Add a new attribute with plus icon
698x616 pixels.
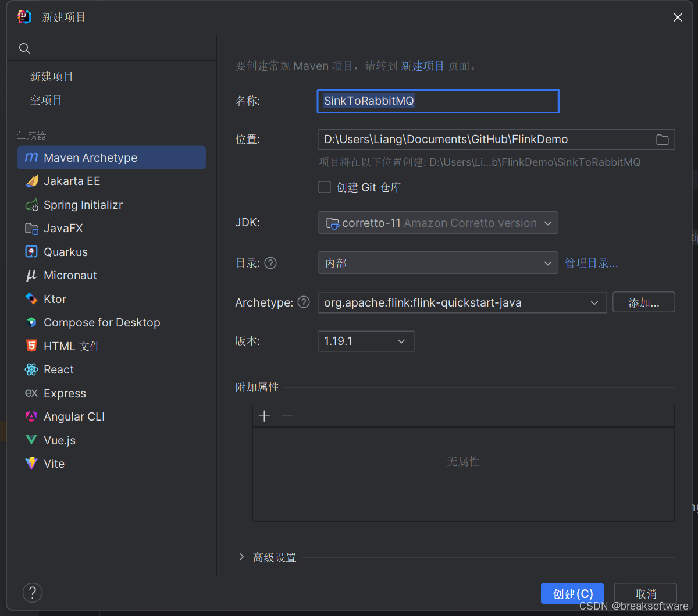click(264, 416)
